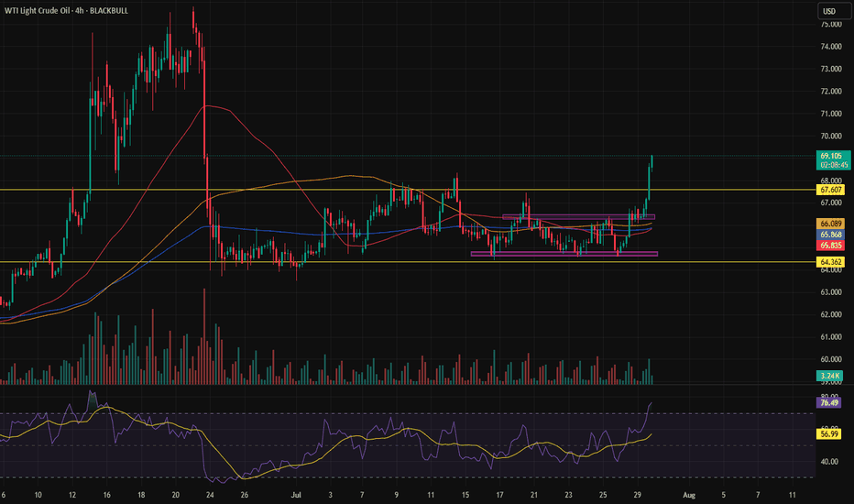Screen dimensions: 854x504
Task: Click the 74.000 price axis label
Action: (x=831, y=47)
